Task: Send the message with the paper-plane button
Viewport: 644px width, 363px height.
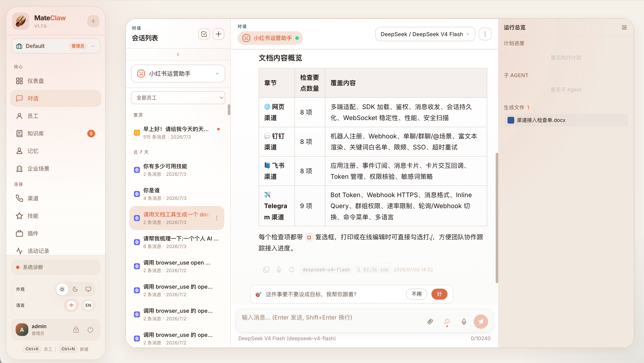Action: click(480, 321)
